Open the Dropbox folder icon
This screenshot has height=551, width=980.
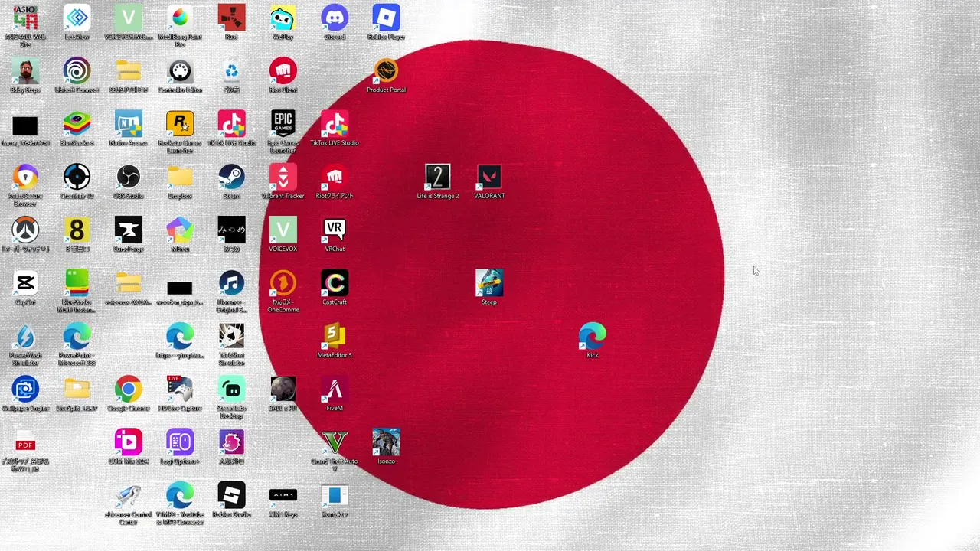[x=180, y=177]
